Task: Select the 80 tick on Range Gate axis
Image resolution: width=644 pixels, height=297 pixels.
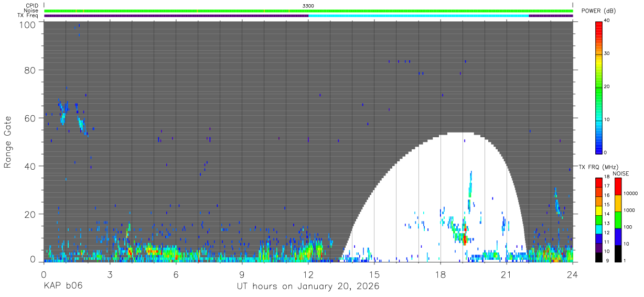Action: [30, 70]
